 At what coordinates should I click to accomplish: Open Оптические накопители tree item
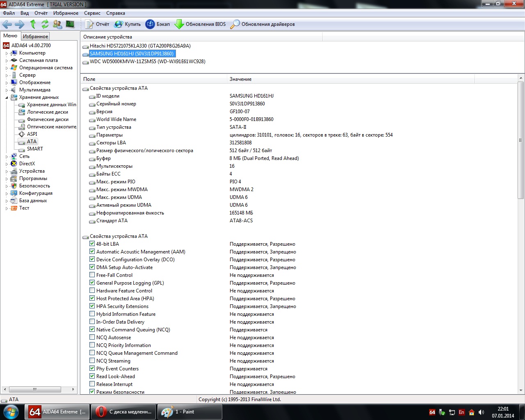pos(51,127)
